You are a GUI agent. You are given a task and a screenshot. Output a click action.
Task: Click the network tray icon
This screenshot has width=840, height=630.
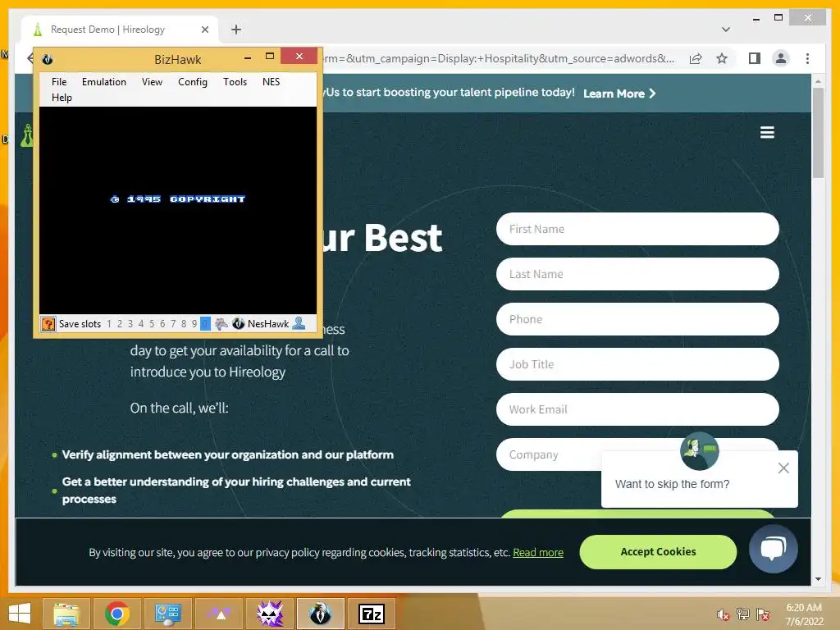coord(743,614)
